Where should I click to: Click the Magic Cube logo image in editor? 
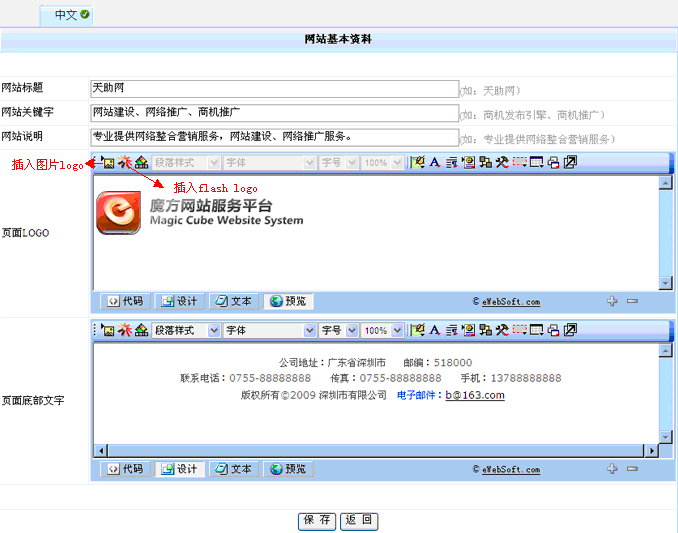pos(200,213)
